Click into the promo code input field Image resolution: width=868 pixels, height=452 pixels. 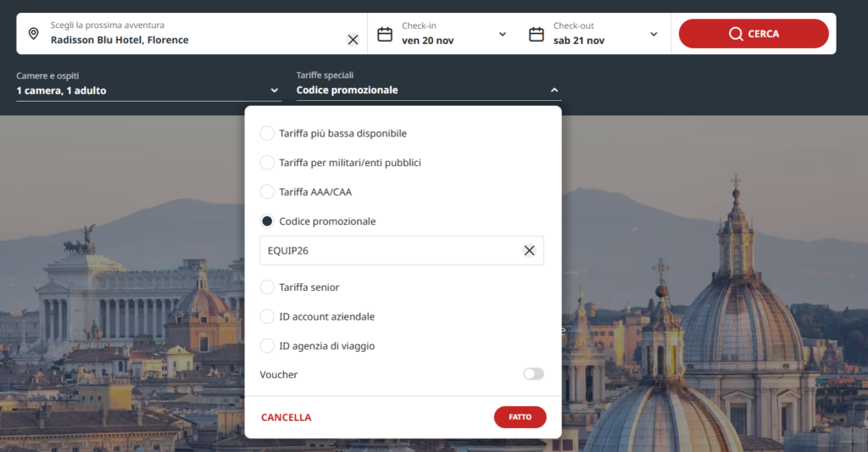390,250
